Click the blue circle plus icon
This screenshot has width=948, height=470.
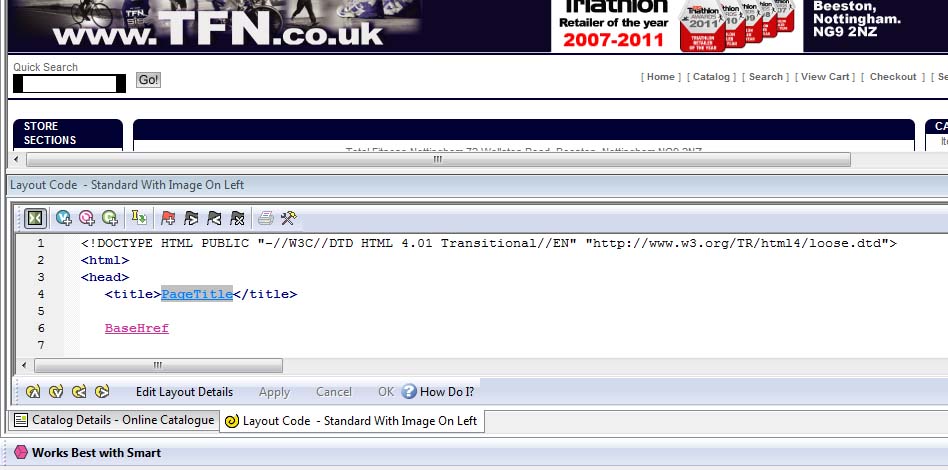point(64,218)
